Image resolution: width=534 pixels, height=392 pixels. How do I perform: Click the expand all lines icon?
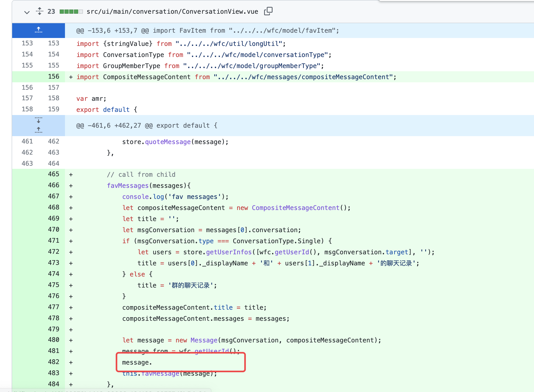[x=39, y=11]
